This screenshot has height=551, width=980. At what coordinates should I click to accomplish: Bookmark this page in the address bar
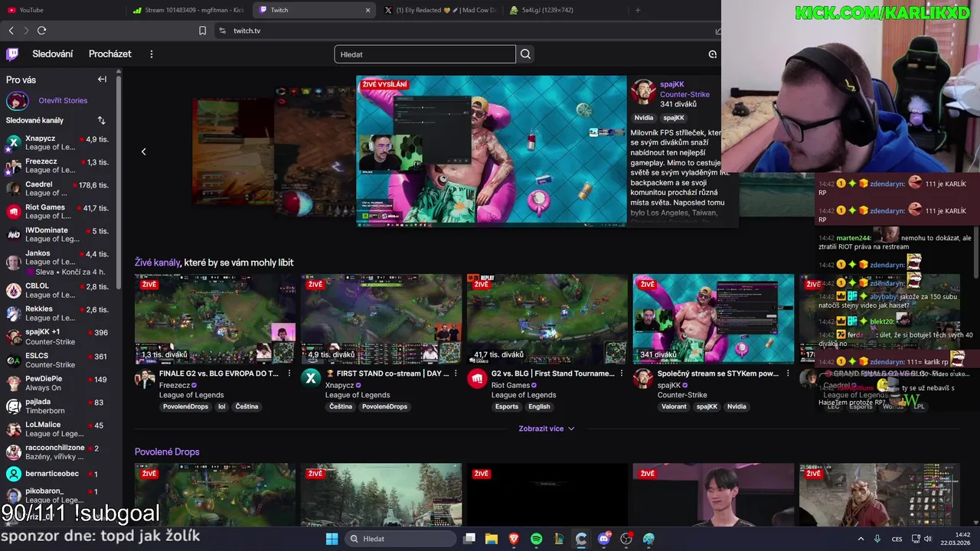[x=202, y=31]
